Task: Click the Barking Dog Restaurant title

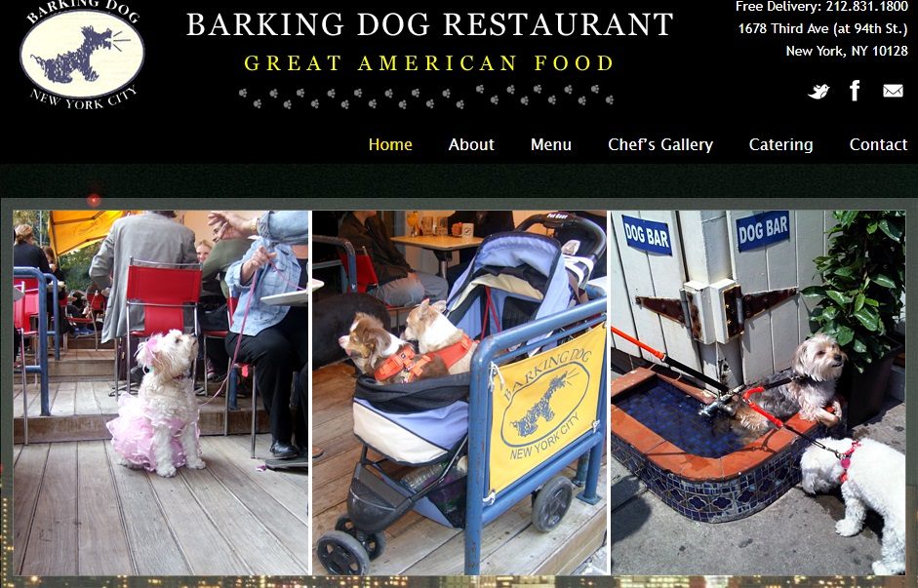Action: tap(429, 24)
